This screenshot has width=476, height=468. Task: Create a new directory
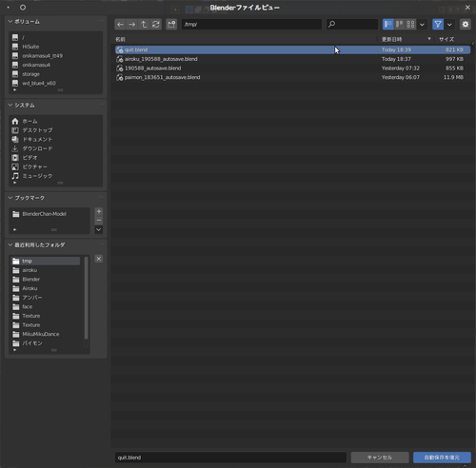[x=171, y=25]
